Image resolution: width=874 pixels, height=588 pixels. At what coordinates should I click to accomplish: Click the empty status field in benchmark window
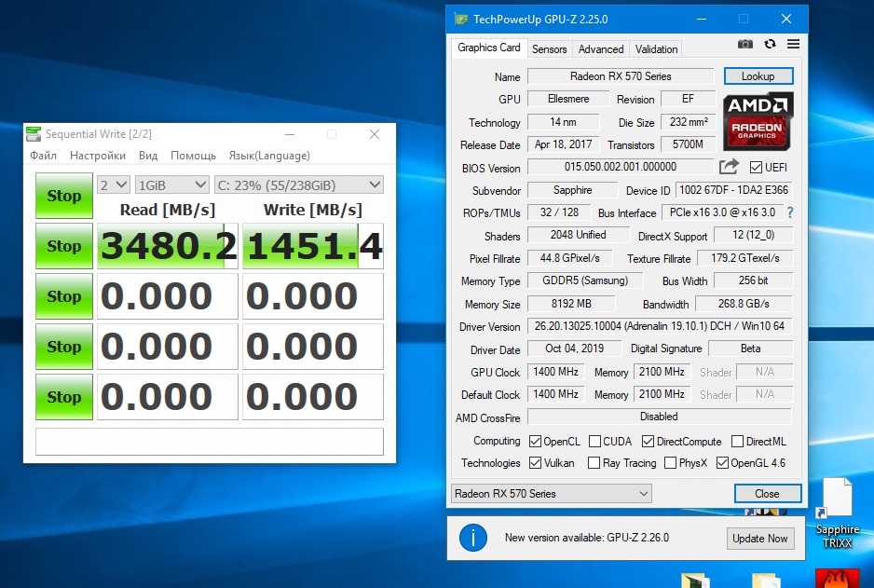tap(210, 442)
